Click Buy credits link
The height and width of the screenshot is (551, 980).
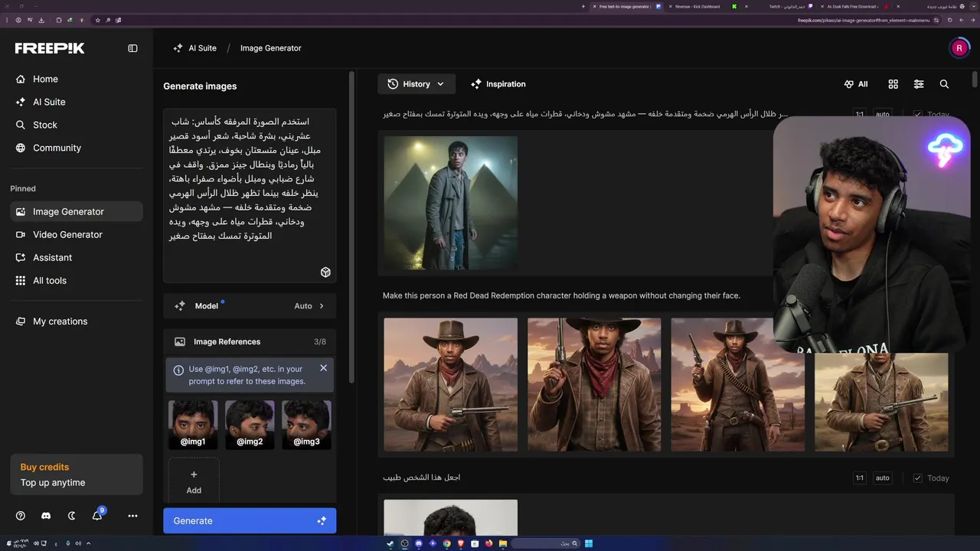point(44,467)
